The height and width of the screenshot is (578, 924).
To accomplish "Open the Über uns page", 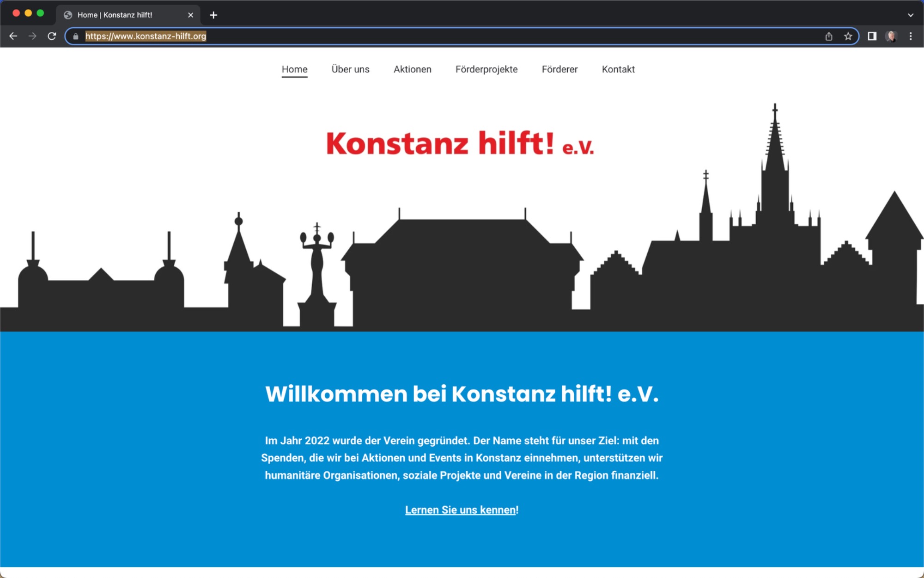I will 350,69.
